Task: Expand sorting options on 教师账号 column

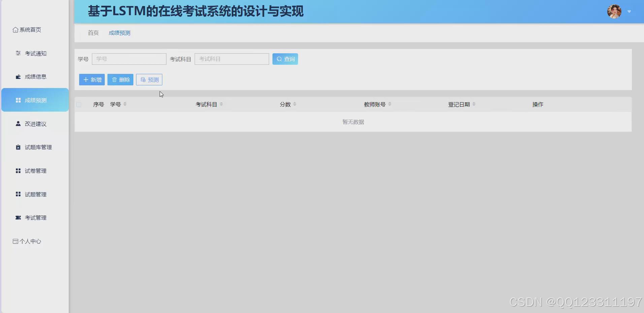Action: click(390, 104)
